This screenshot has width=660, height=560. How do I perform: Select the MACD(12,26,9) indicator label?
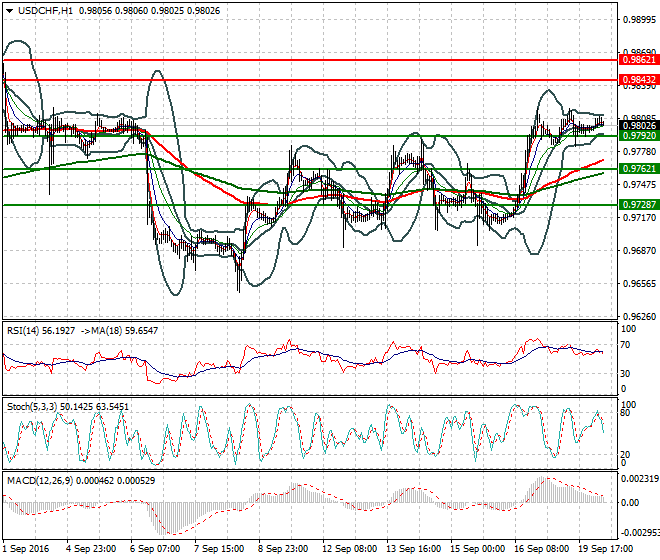[x=40, y=480]
